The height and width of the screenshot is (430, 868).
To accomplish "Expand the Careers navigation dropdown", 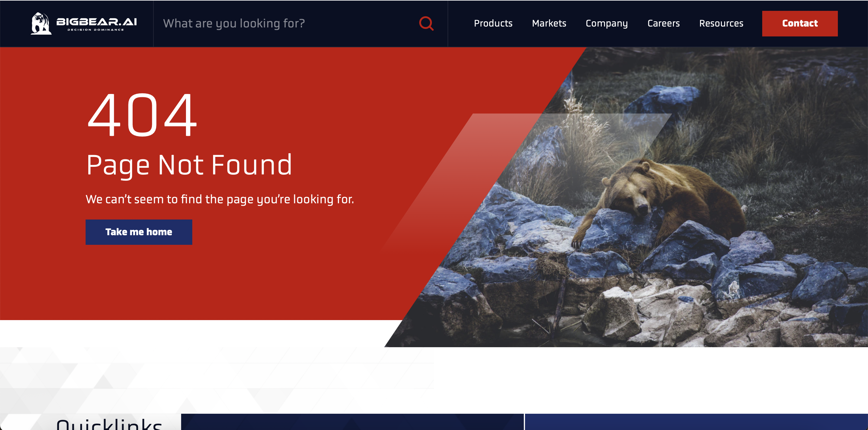I will pos(663,23).
